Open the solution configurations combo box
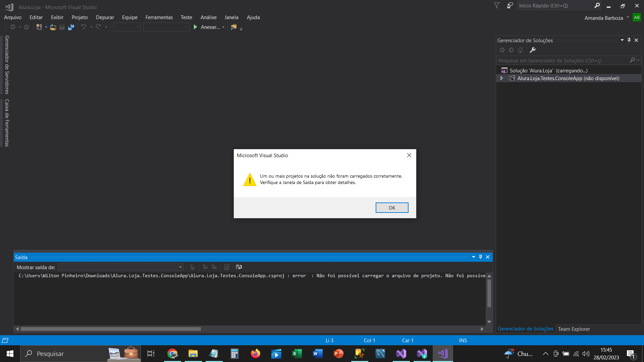Screen dimensions: 644x362 click(127, 27)
